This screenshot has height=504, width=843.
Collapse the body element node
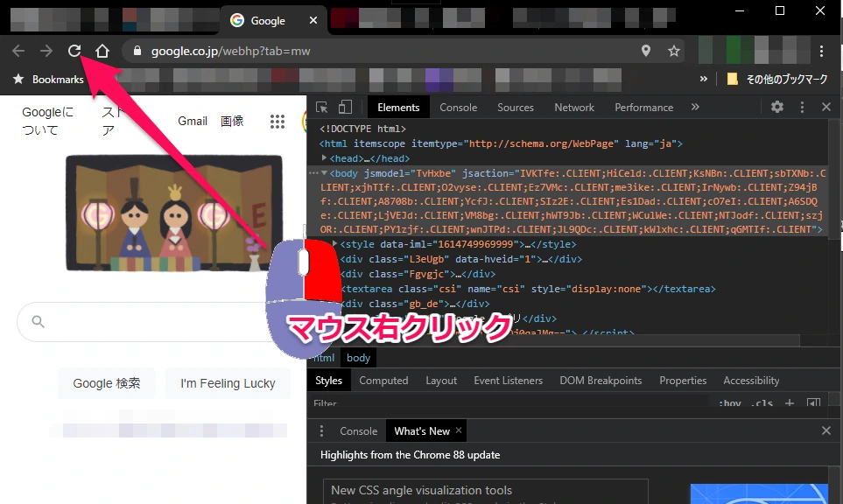(x=324, y=172)
